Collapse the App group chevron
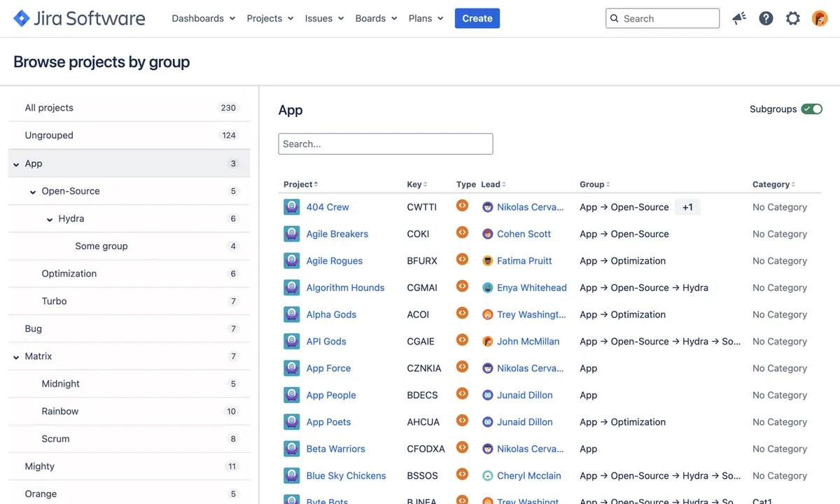Screen dimensions: 840x504 (x=16, y=164)
